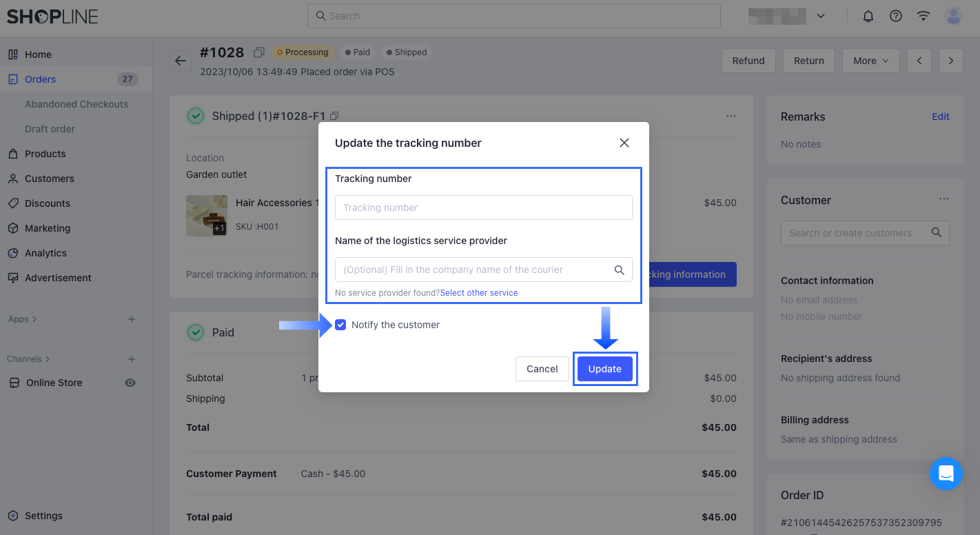Click Edit next to Remarks
The height and width of the screenshot is (535, 980).
(940, 117)
